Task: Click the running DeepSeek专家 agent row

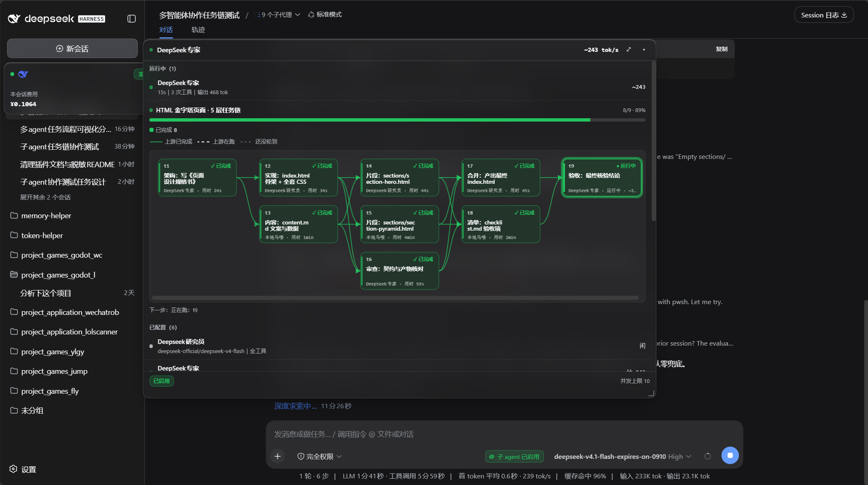Action: [x=397, y=87]
